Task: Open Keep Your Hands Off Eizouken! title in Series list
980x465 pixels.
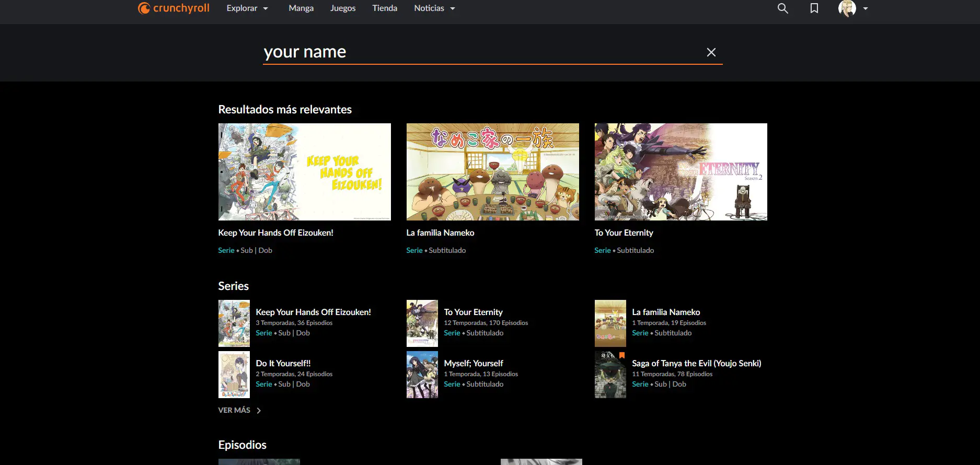Action: tap(314, 312)
